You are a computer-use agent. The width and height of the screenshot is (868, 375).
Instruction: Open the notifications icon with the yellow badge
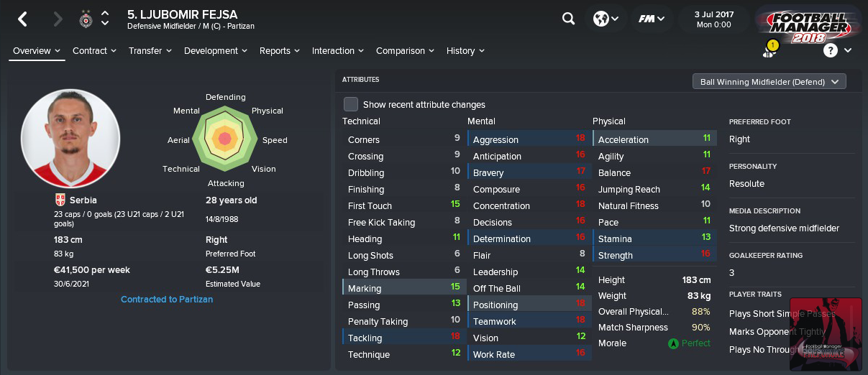[x=770, y=50]
